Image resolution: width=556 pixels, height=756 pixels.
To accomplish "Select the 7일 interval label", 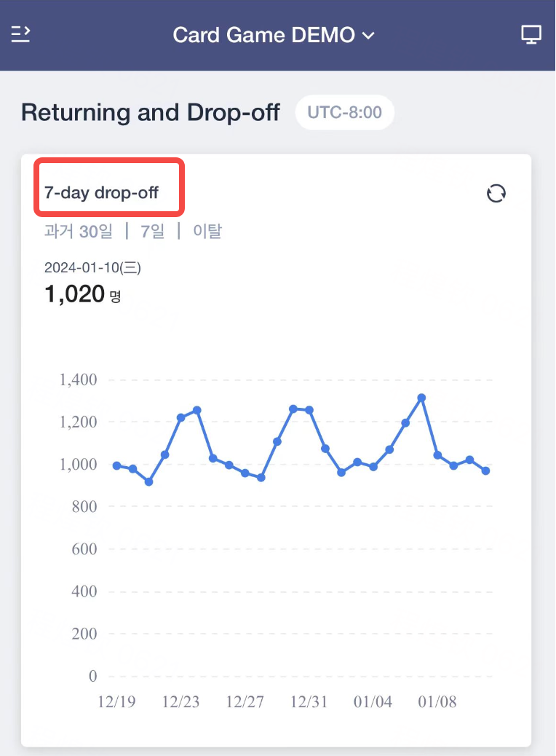I will [x=152, y=231].
